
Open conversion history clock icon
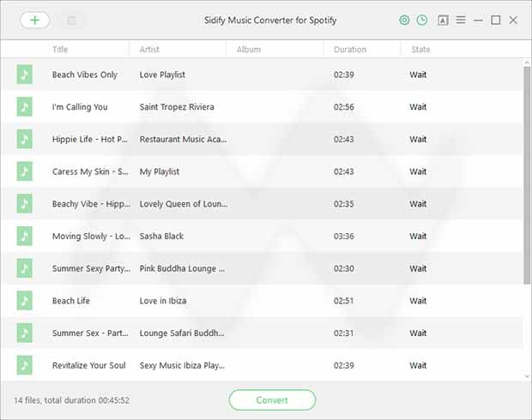point(421,21)
